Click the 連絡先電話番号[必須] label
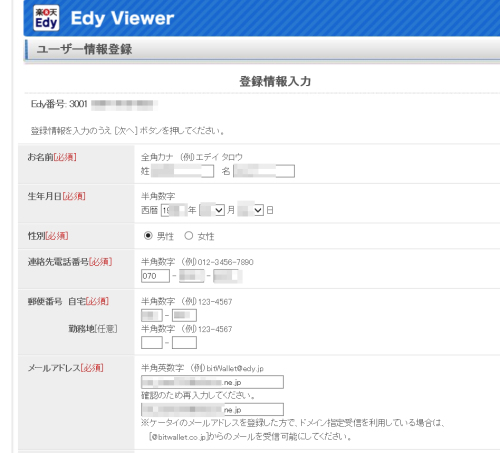This screenshot has height=453, width=500. (x=70, y=262)
